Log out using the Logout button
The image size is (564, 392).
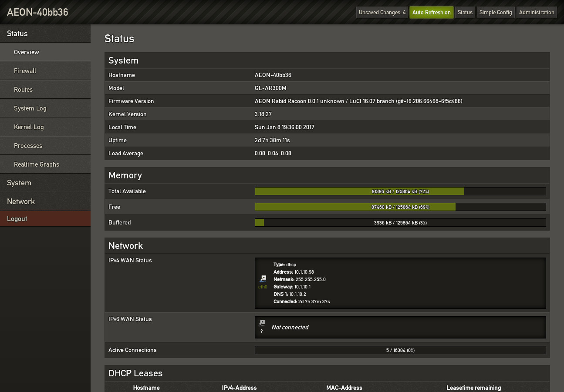[17, 219]
